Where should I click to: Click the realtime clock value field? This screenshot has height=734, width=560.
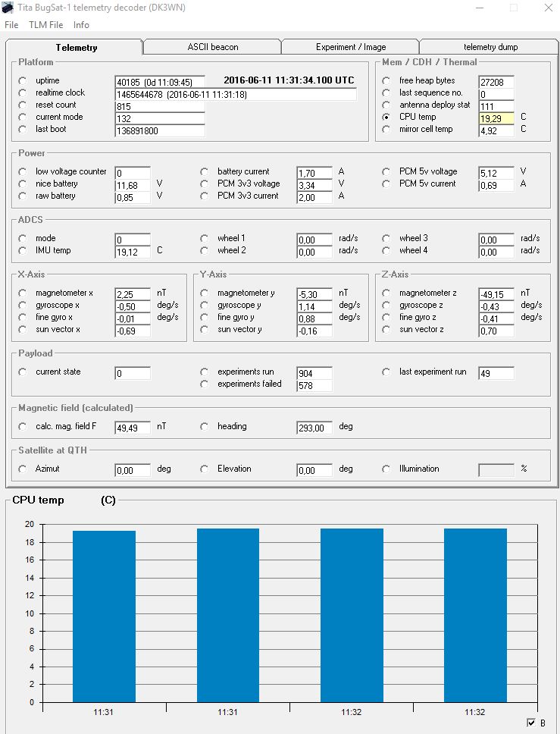click(236, 94)
